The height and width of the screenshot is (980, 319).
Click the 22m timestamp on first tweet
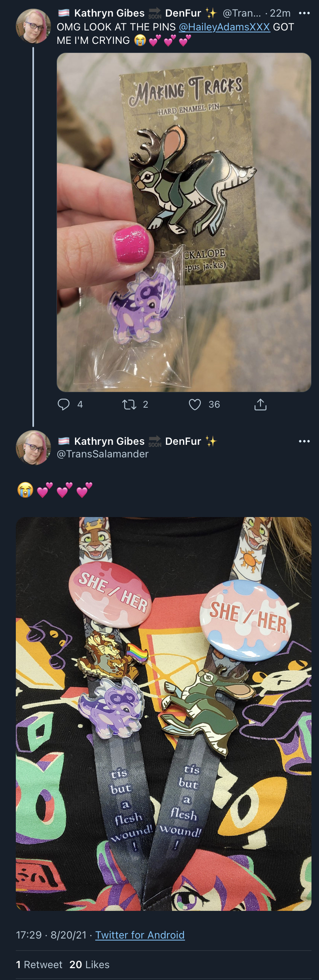point(280,13)
